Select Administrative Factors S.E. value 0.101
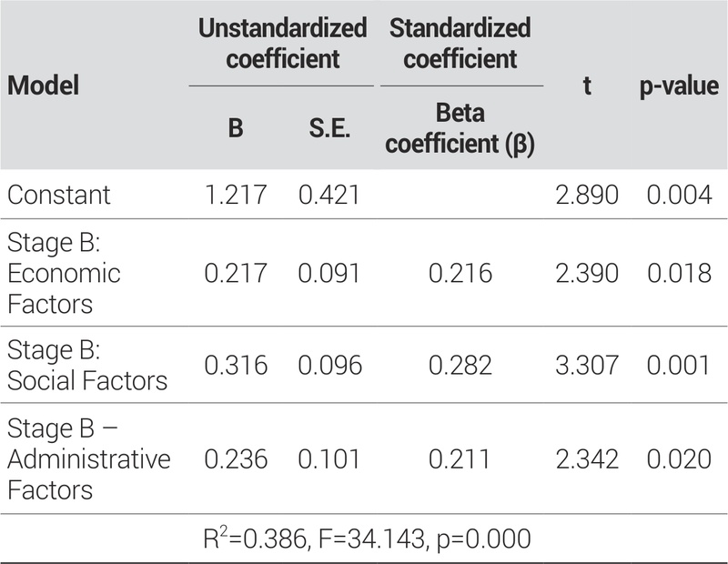Viewport: 728px width, 564px height. [329, 458]
